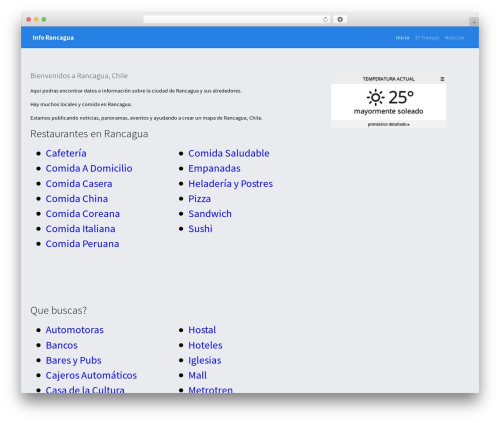Click Bienvenidos a Rancagua, Chile heading
The width and height of the screenshot is (500, 423).
coord(79,76)
